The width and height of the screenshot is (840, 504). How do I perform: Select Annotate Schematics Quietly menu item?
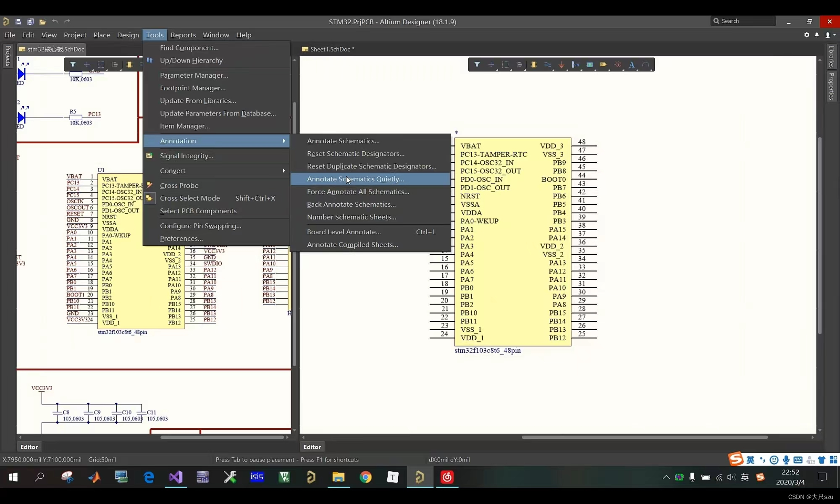click(355, 179)
